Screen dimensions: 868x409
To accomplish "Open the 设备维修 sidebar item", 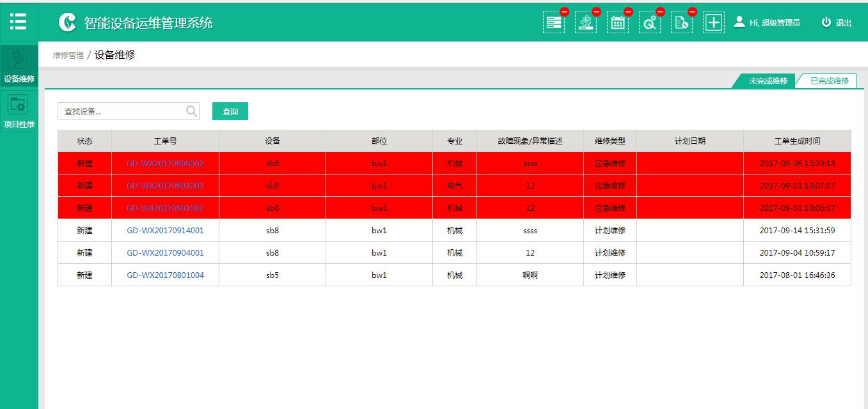I will point(19,66).
